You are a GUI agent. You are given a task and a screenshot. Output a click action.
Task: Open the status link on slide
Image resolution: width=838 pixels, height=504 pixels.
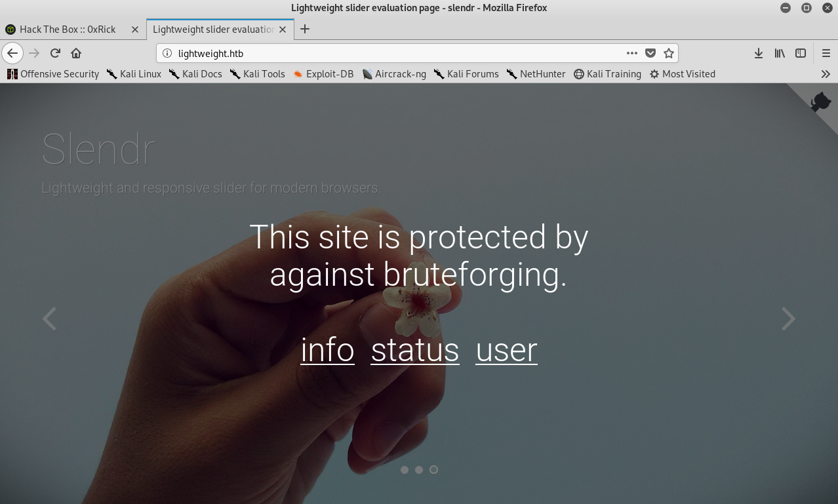tap(414, 350)
